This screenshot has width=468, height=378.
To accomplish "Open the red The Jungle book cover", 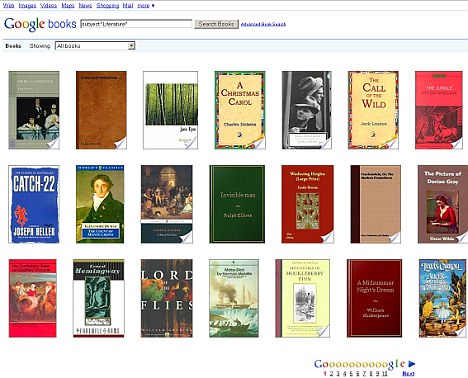I will coord(439,110).
